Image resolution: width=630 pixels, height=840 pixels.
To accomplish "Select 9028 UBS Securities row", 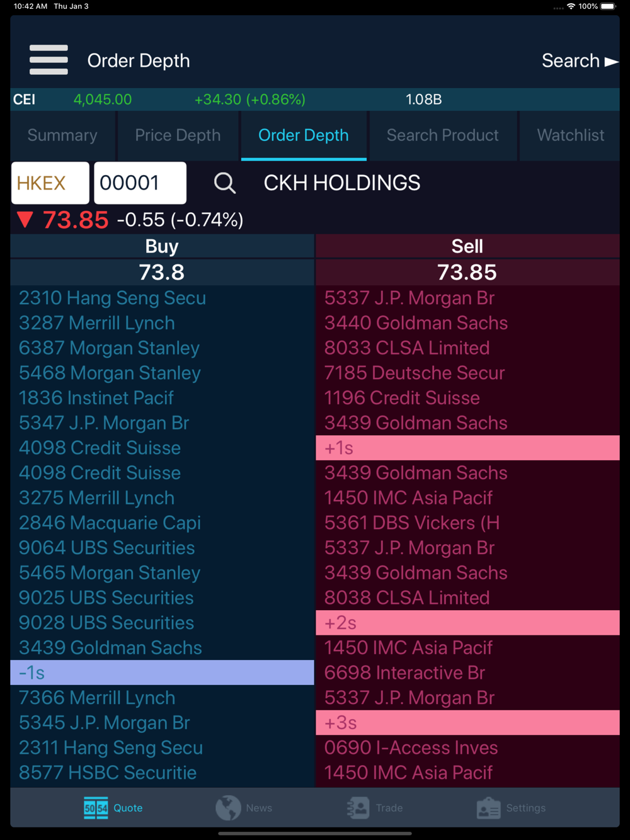I will point(162,623).
